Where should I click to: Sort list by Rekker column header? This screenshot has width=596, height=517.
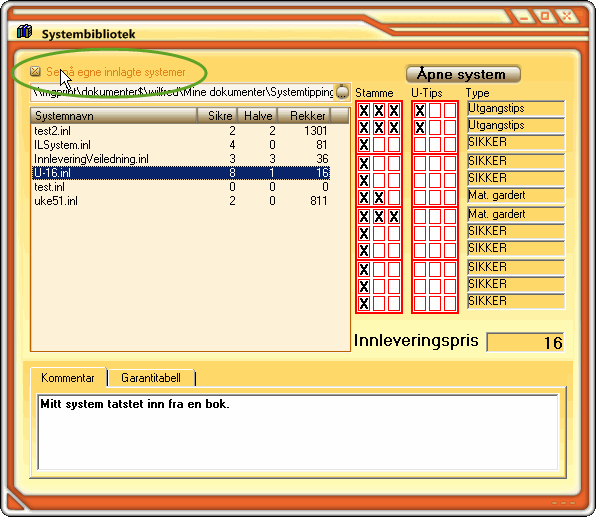[304, 116]
